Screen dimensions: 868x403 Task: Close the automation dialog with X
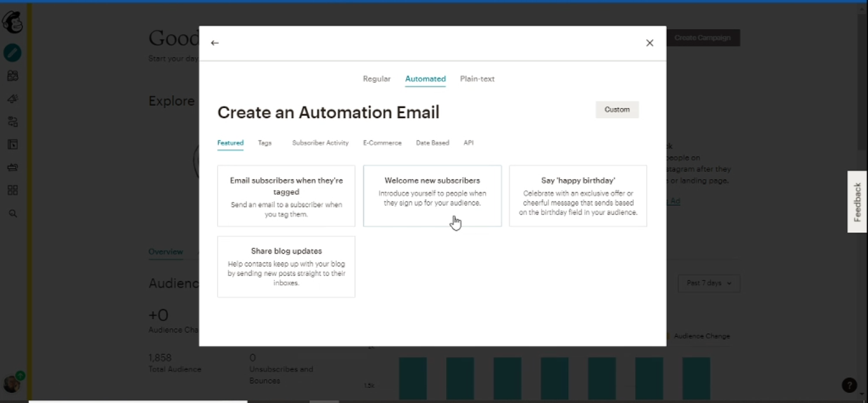pyautogui.click(x=650, y=43)
